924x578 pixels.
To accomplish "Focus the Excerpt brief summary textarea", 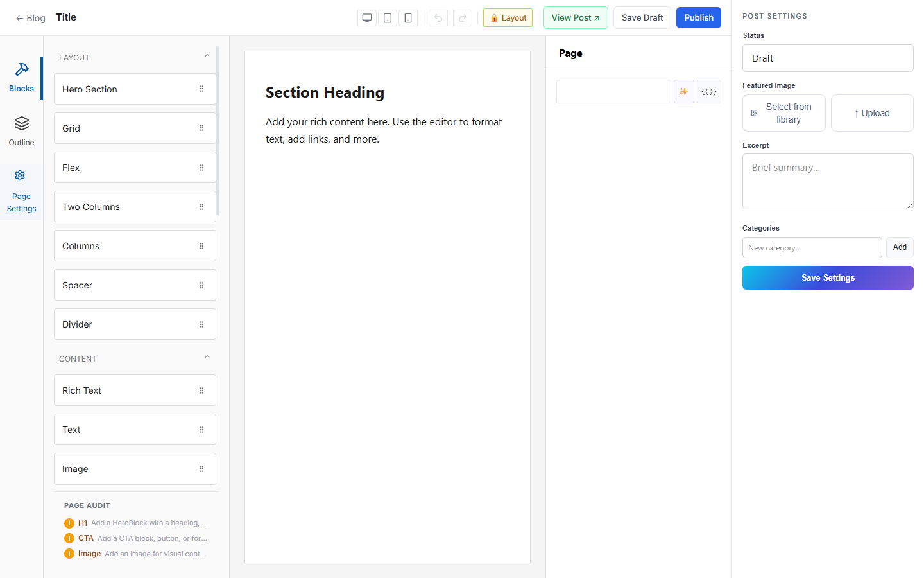I will (x=828, y=181).
